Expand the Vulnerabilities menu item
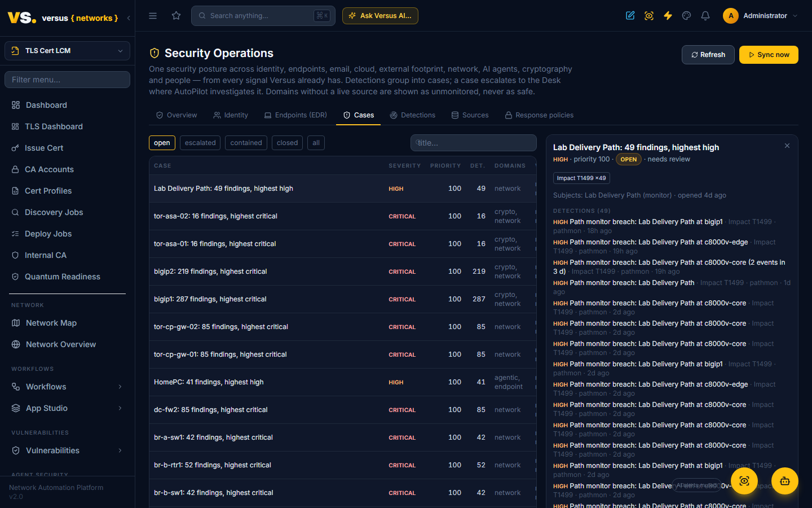This screenshot has height=508, width=812. point(68,450)
